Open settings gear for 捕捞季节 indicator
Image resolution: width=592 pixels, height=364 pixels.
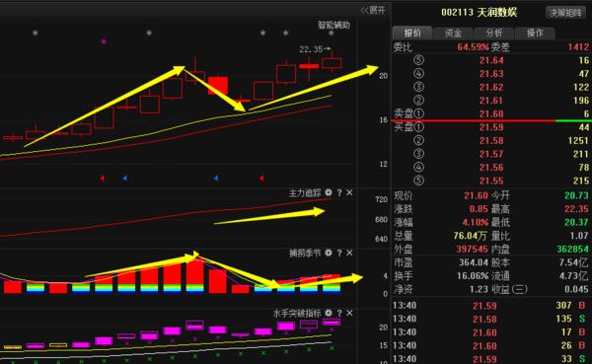coord(329,253)
